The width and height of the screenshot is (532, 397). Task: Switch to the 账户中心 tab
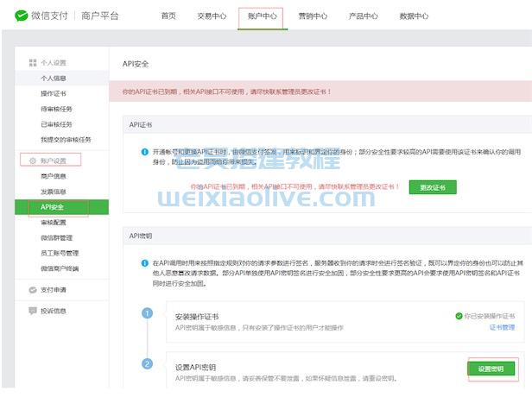[x=263, y=16]
